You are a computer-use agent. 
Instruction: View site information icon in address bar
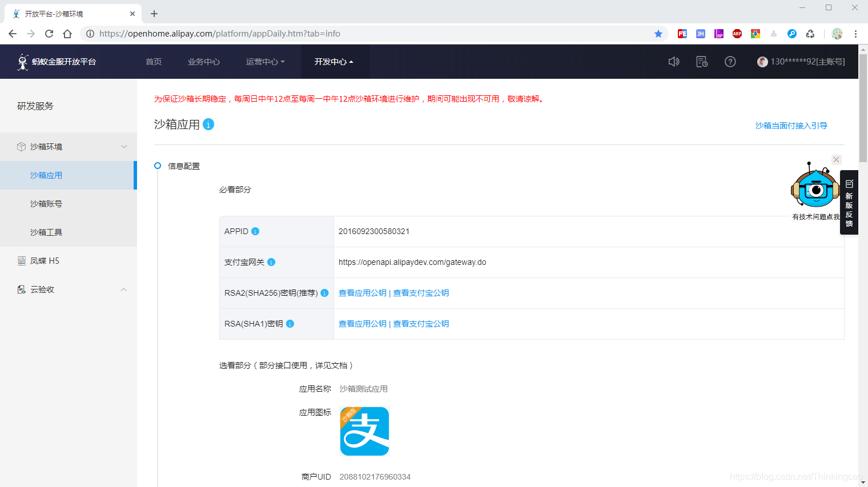90,34
